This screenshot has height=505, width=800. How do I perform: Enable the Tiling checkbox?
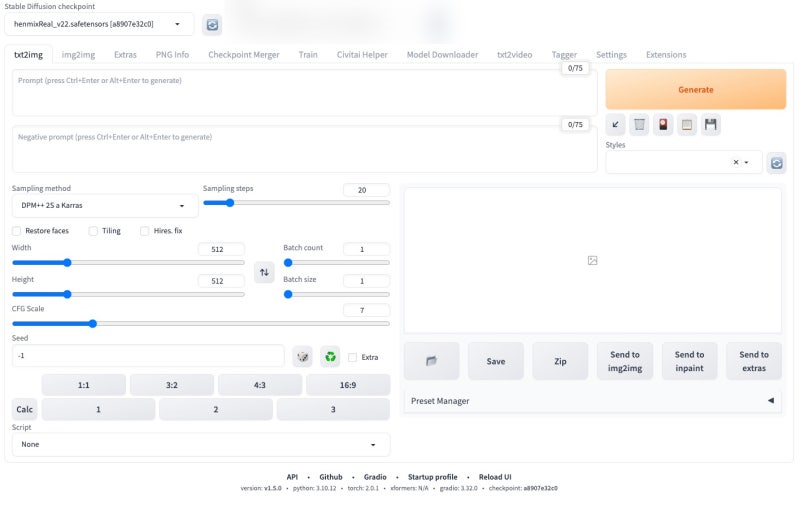click(93, 231)
